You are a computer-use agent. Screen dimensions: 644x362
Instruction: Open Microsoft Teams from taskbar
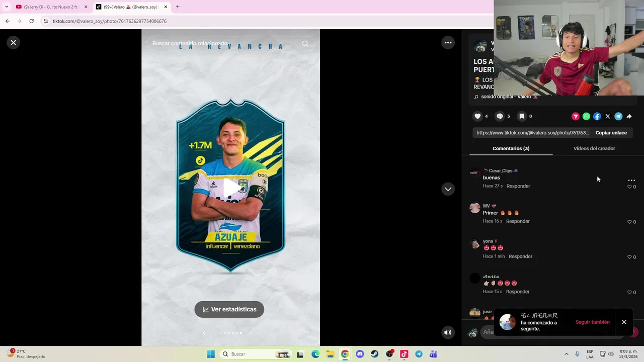coord(433,354)
